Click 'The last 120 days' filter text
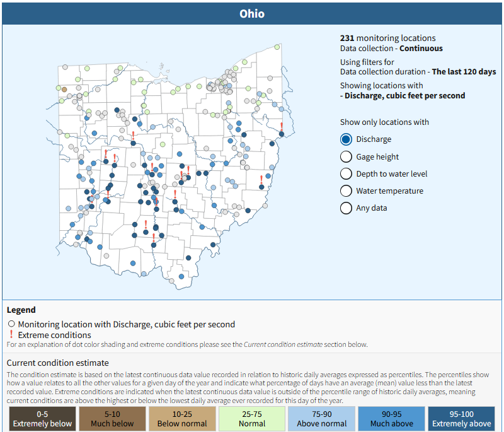The width and height of the screenshot is (504, 432). click(464, 71)
